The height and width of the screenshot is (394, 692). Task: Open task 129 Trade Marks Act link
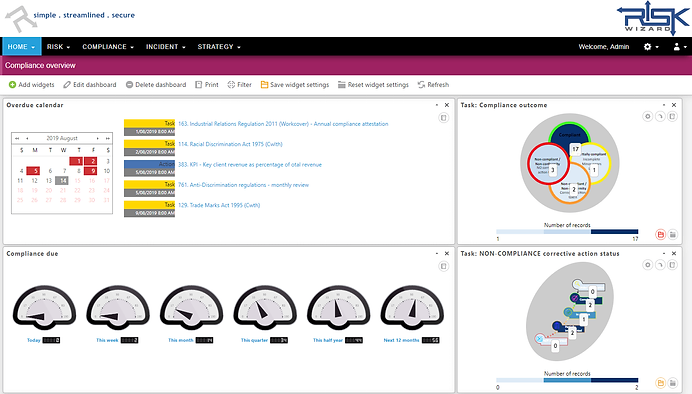pos(219,205)
